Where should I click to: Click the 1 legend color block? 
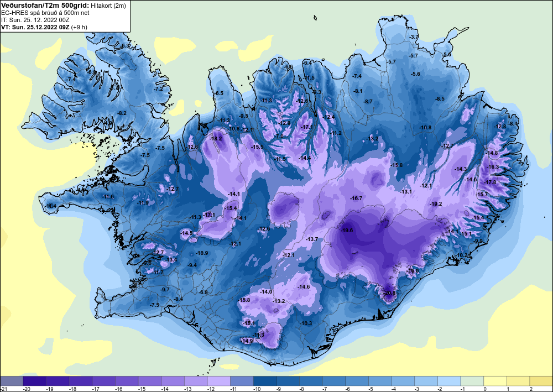pyautogui.click(x=519, y=381)
